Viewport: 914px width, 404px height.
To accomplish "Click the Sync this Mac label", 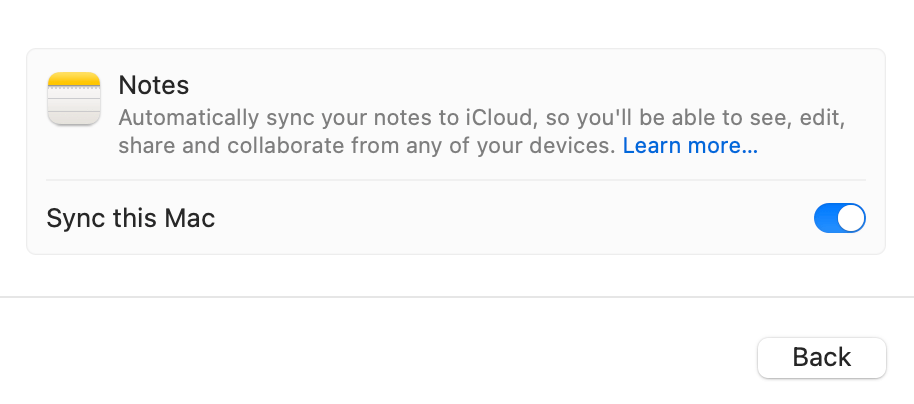I will pos(131,219).
